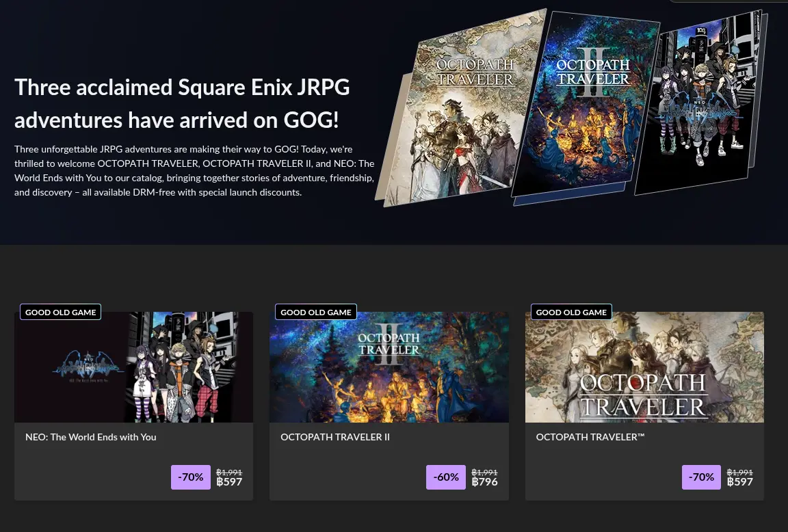Click GOOD OLD GAME badge on OCTOPATH TRAVELER II
This screenshot has height=532, width=788.
(315, 312)
